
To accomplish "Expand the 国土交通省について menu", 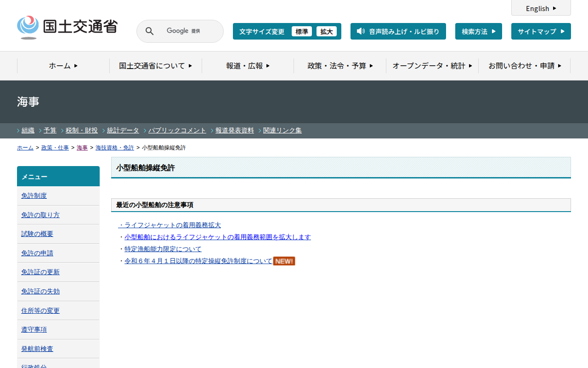I will click(x=155, y=66).
